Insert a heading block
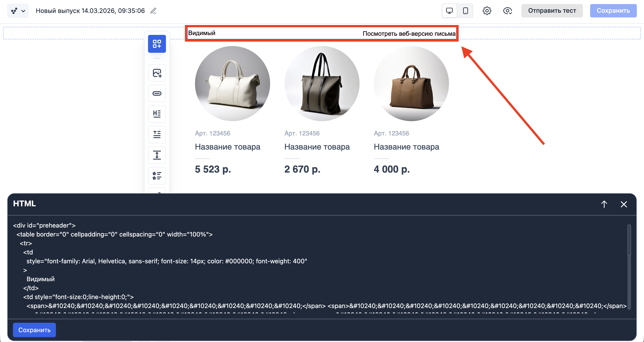 point(157,114)
